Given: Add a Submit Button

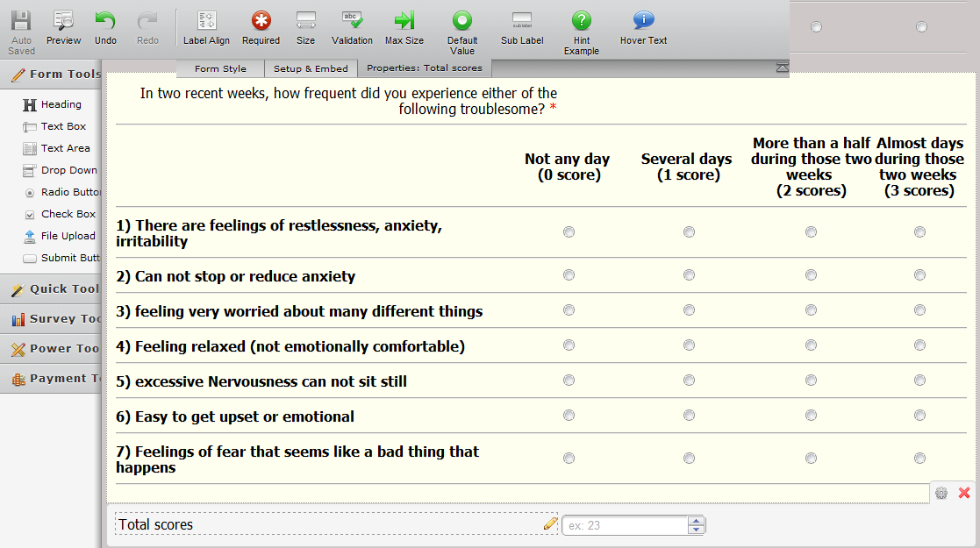Looking at the screenshot, I should click(x=61, y=258).
